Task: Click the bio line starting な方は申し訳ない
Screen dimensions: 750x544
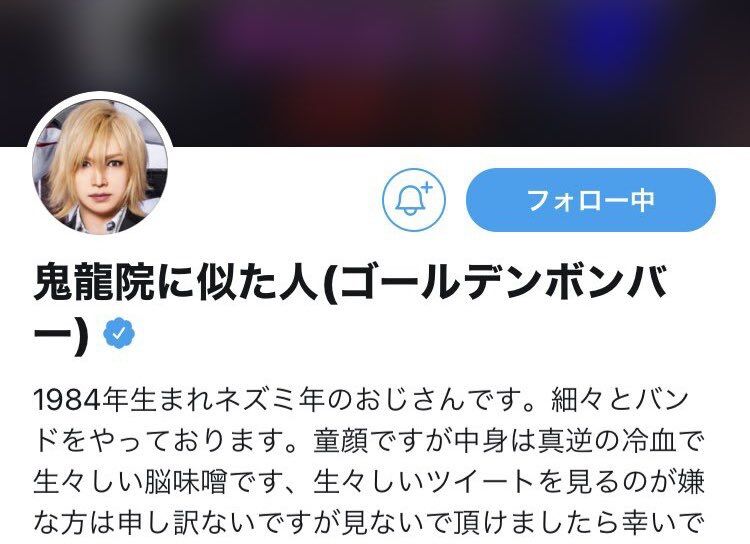Action: 369,523
